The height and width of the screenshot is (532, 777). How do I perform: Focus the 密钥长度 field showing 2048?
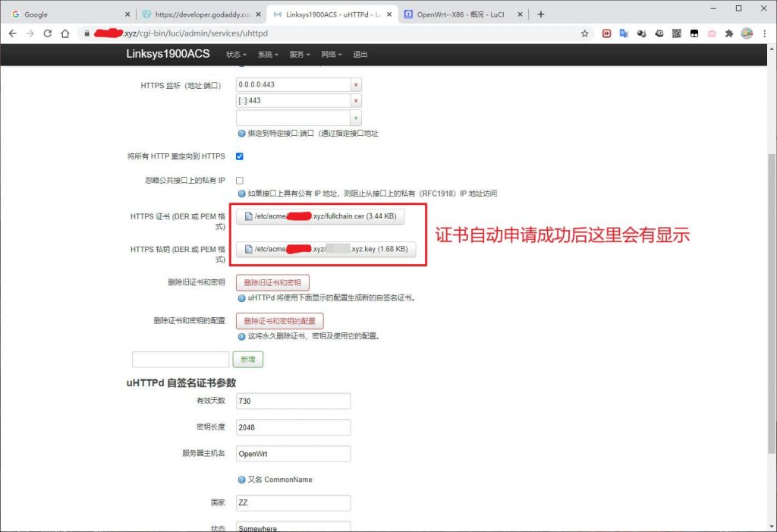point(294,427)
